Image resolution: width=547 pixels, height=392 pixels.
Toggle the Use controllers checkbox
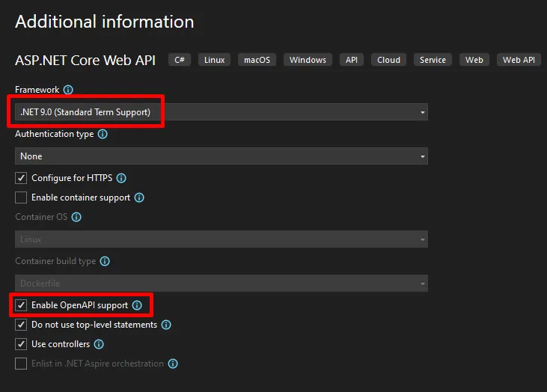click(x=21, y=344)
